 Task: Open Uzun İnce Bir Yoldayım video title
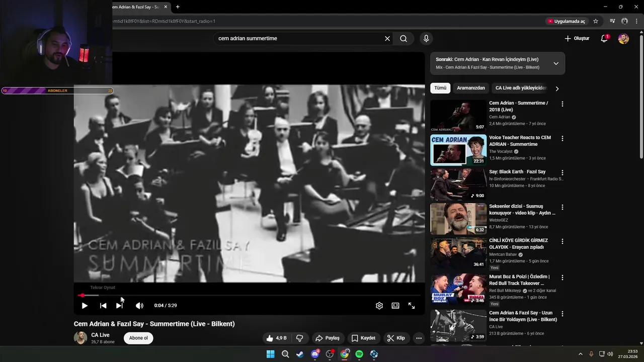pyautogui.click(x=523, y=316)
